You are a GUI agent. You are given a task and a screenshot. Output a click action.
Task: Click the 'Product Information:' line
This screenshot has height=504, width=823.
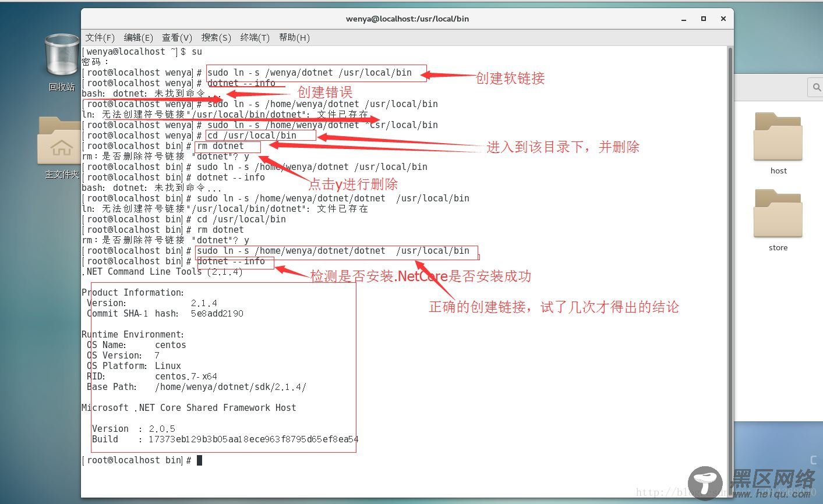(x=133, y=293)
